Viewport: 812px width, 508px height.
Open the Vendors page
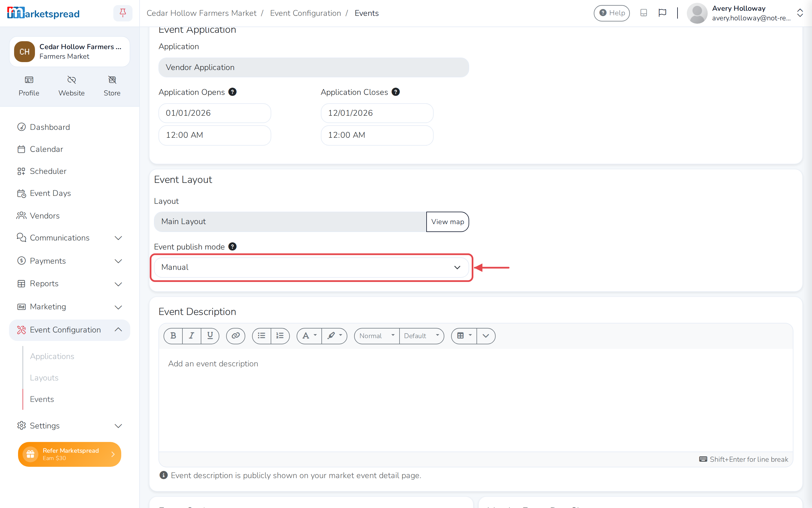pos(45,216)
